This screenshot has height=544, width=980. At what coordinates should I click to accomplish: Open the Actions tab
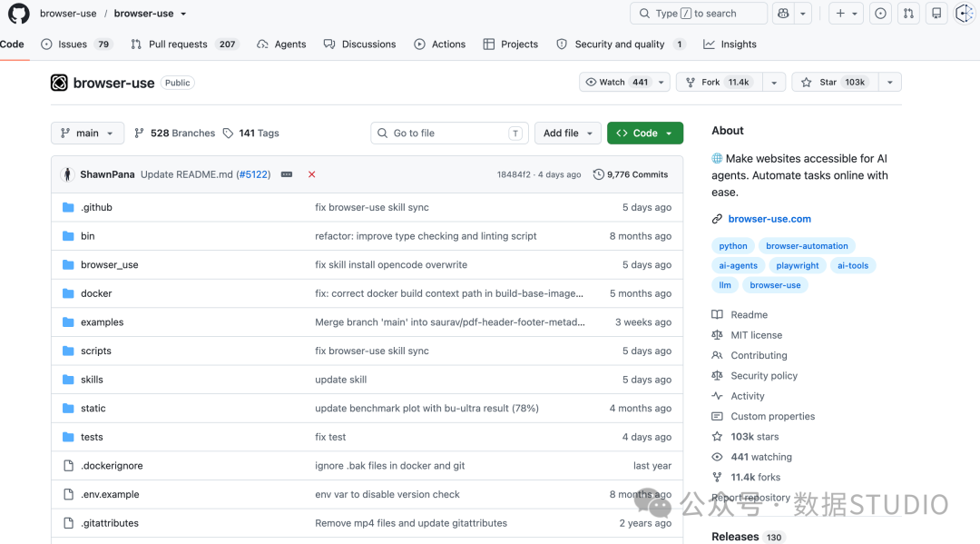pyautogui.click(x=440, y=45)
